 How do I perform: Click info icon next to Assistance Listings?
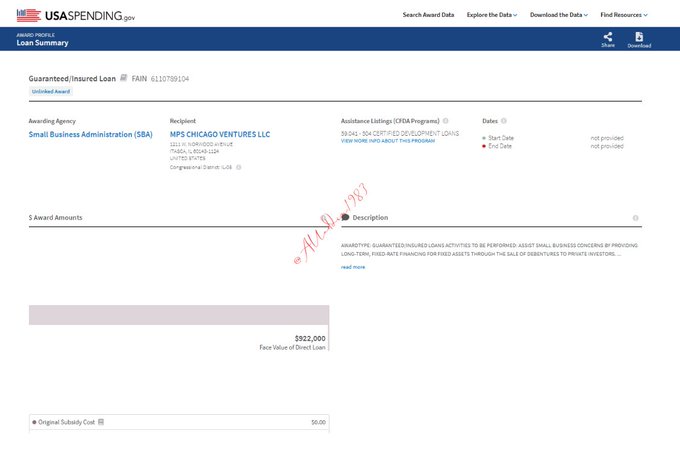click(x=445, y=120)
